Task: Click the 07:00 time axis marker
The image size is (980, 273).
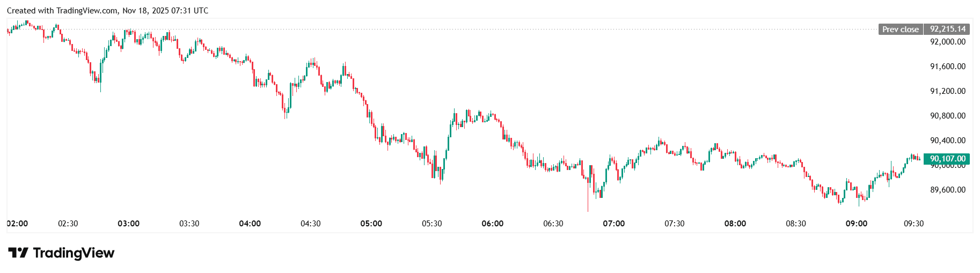Action: (x=614, y=224)
